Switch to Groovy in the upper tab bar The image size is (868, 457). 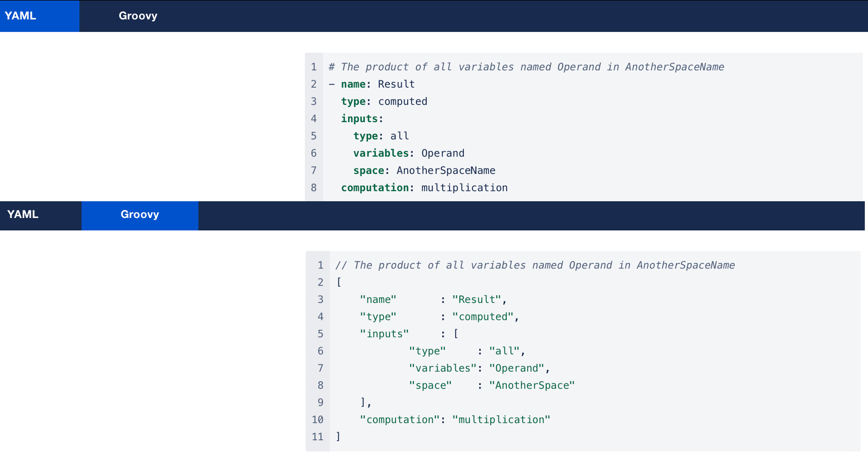coord(138,16)
